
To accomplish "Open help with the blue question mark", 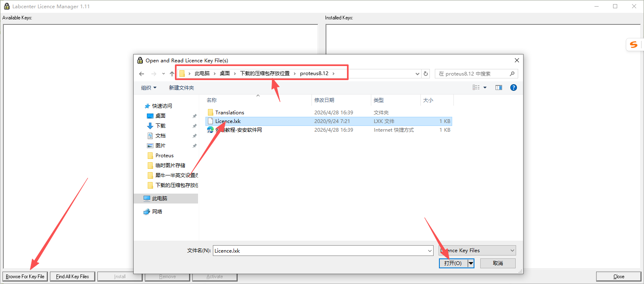I will click(x=514, y=88).
